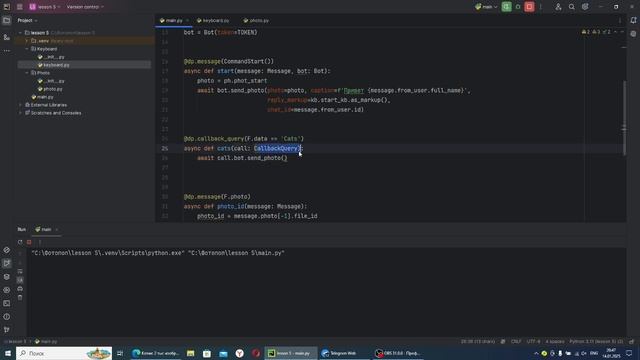Collapse the Photo package folder
This screenshot has height=360, width=640.
coord(27,73)
